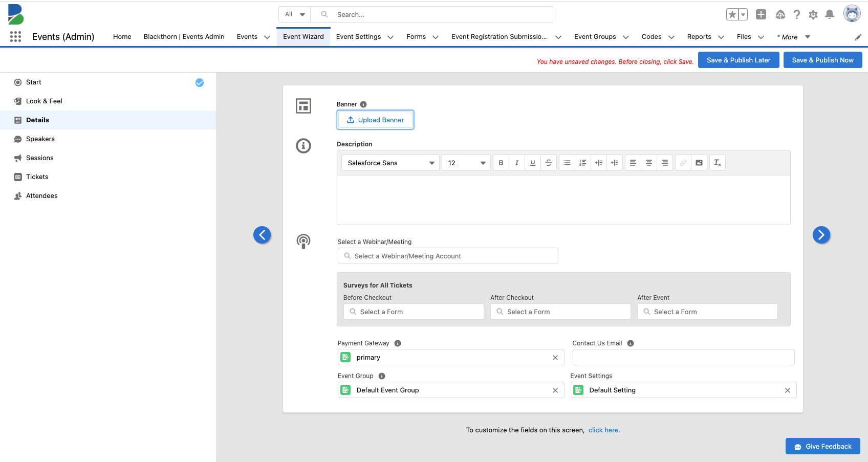Open the More navigation dropdown
This screenshot has width=868, height=462.
[794, 37]
